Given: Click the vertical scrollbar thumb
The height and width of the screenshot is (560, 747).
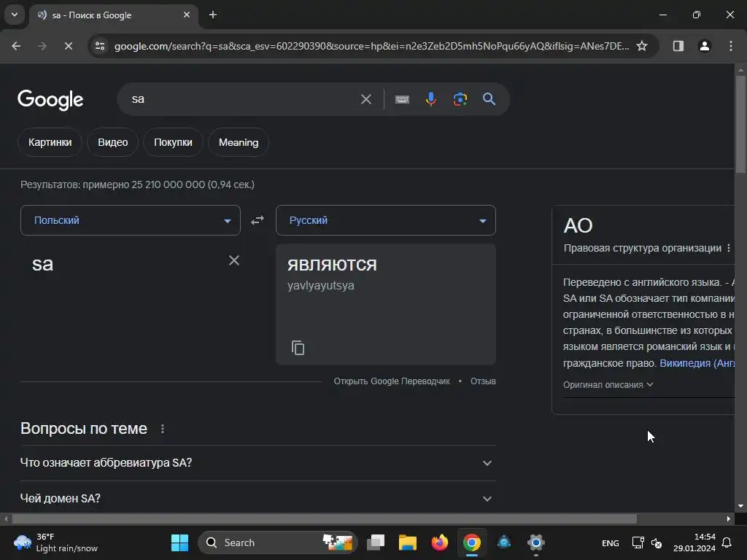Looking at the screenshot, I should pyautogui.click(x=740, y=124).
